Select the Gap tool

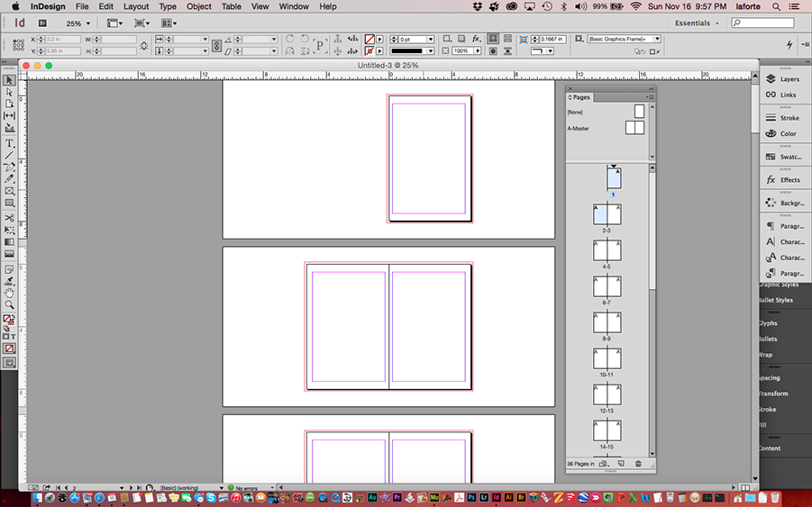tap(9, 115)
